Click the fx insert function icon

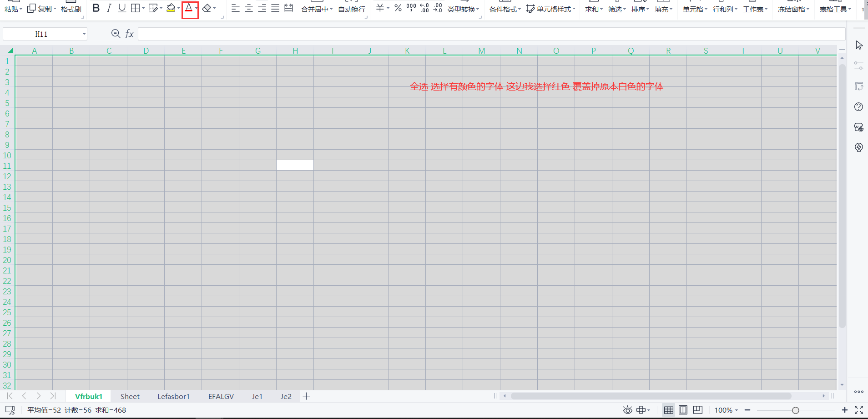click(x=130, y=34)
